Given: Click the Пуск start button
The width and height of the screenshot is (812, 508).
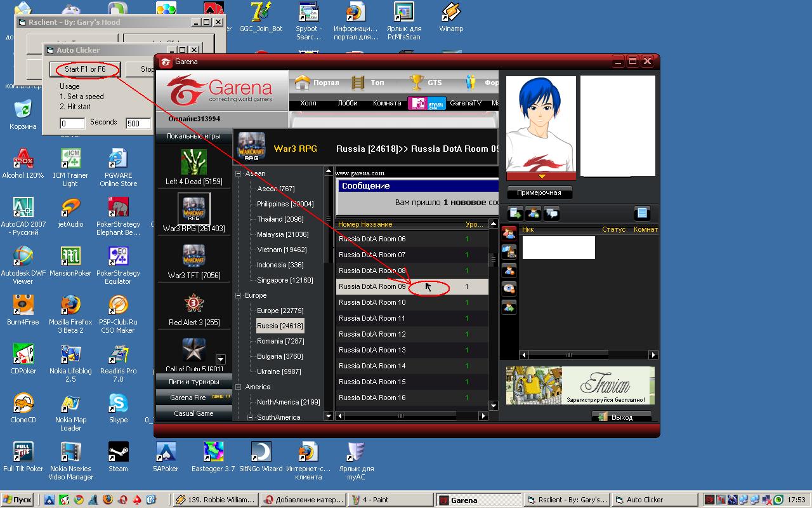Looking at the screenshot, I should 18,500.
